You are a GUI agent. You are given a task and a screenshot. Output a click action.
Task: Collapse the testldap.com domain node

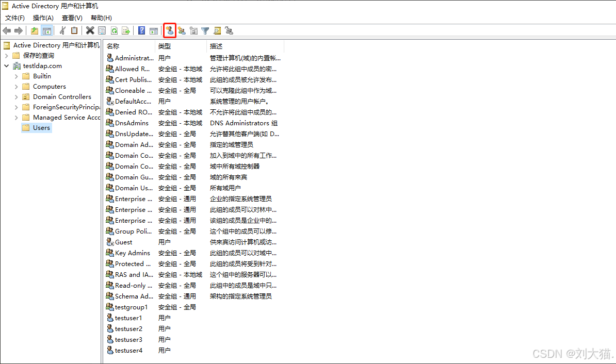6,66
